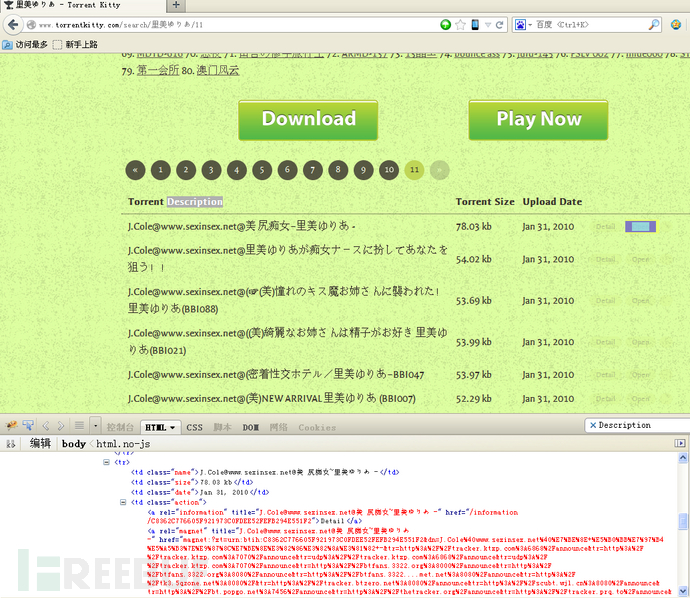Click the Firebug back arrow
690x598 pixels.
46,426
